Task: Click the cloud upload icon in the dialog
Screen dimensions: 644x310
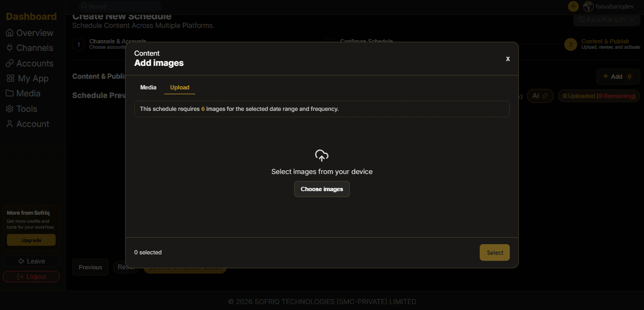Action: coord(321,156)
